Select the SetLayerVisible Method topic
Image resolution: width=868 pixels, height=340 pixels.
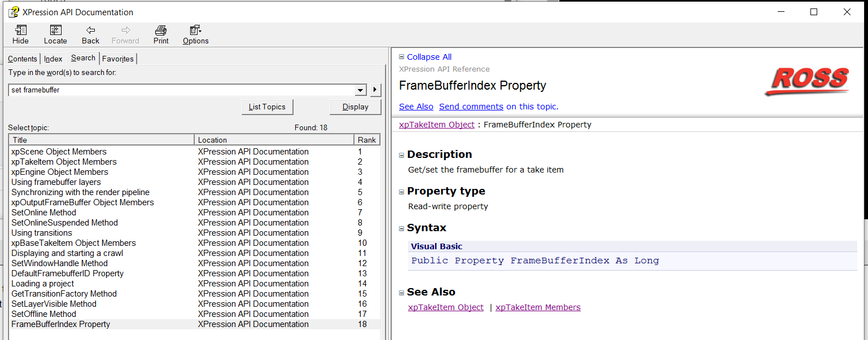[54, 304]
